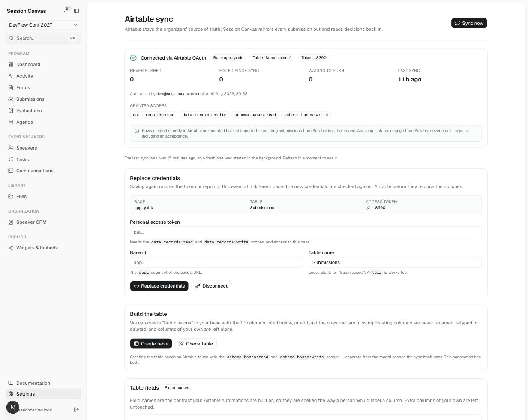
Task: Edit the Table name field
Action: (395, 262)
